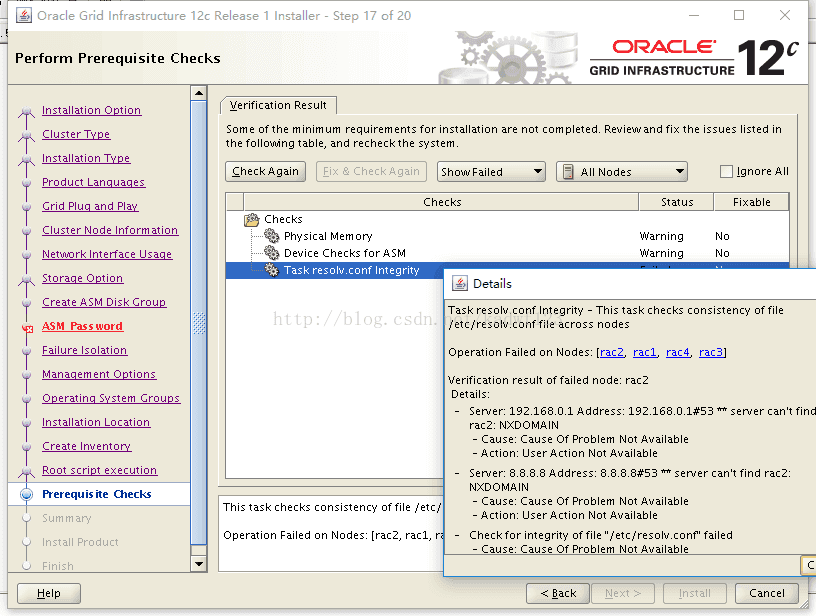This screenshot has height=616, width=816.
Task: Click the Fixable column header
Action: click(751, 202)
